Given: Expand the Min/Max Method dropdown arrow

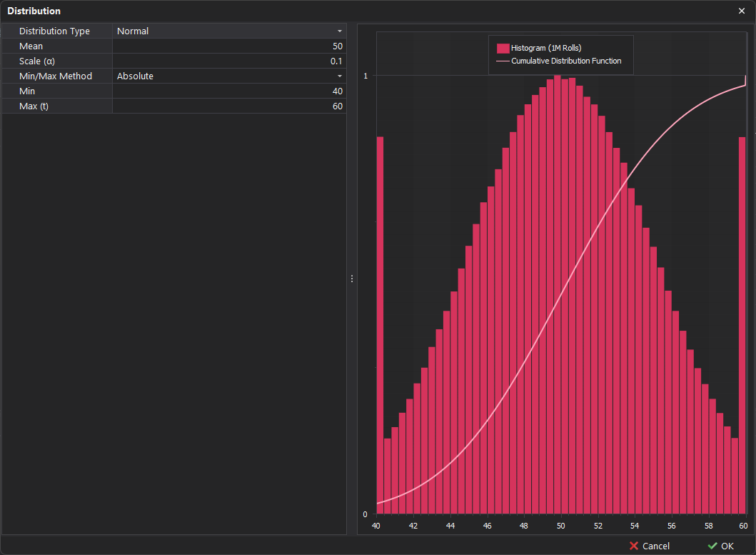Looking at the screenshot, I should 340,76.
